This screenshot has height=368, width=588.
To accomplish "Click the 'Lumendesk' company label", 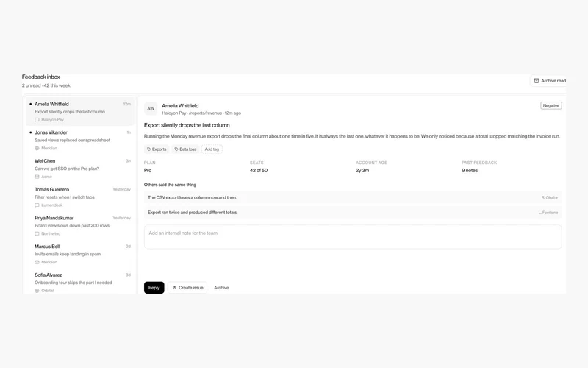I will 51,205.
